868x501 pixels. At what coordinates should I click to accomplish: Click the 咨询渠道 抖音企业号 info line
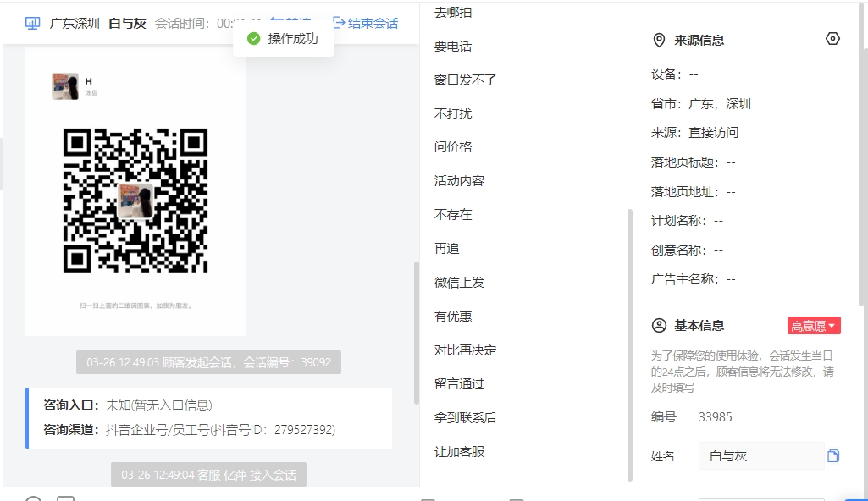[190, 430]
